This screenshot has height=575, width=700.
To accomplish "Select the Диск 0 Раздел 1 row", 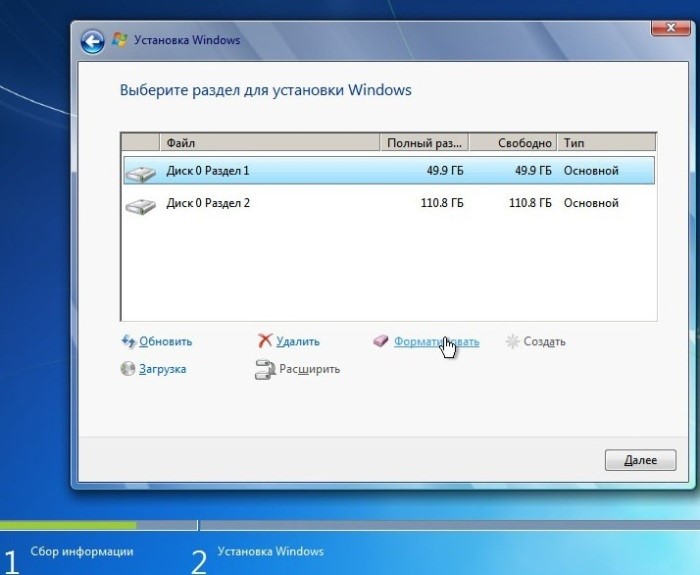I will point(389,171).
